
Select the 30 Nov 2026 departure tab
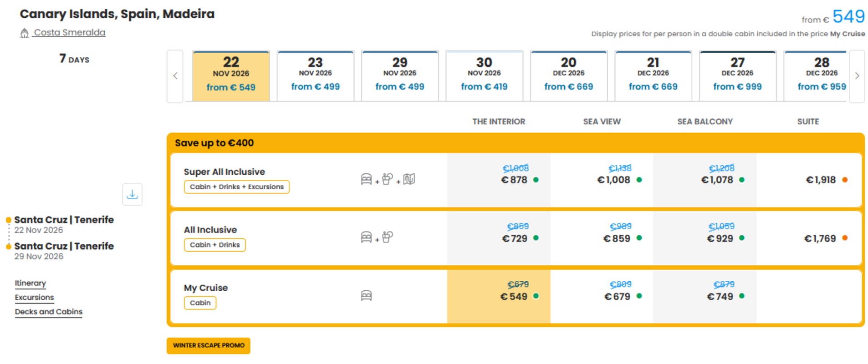click(x=484, y=76)
